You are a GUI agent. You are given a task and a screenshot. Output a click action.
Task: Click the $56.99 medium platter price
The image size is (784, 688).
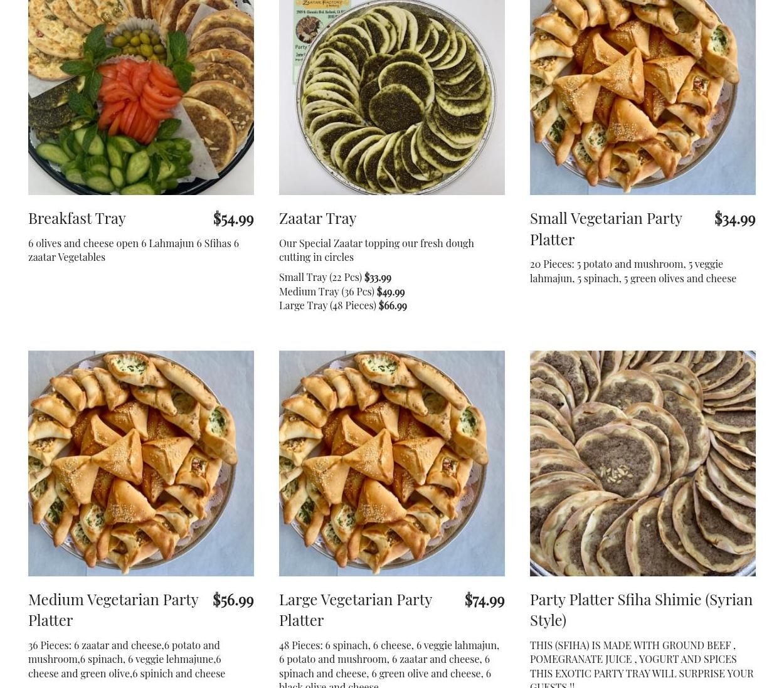point(233,600)
